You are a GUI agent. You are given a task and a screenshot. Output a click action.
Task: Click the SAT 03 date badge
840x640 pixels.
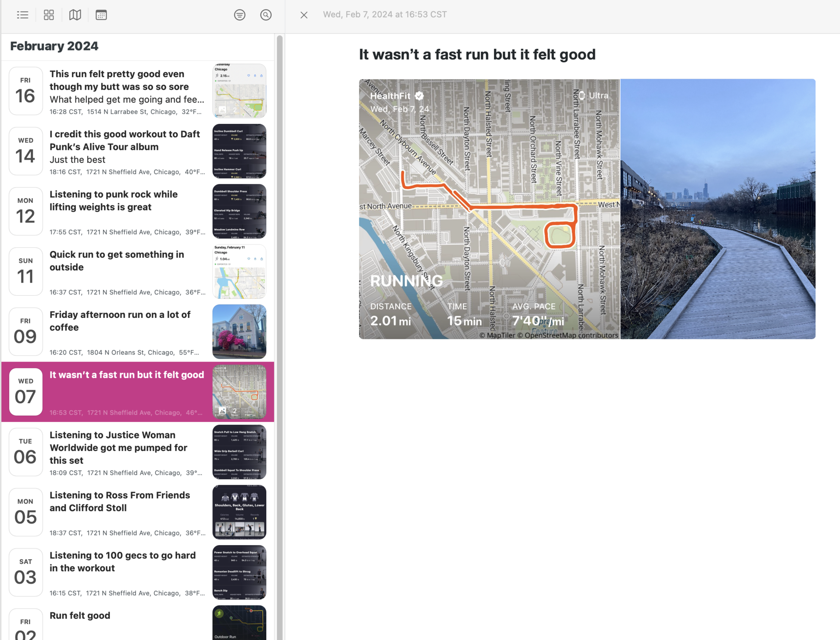pos(26,572)
